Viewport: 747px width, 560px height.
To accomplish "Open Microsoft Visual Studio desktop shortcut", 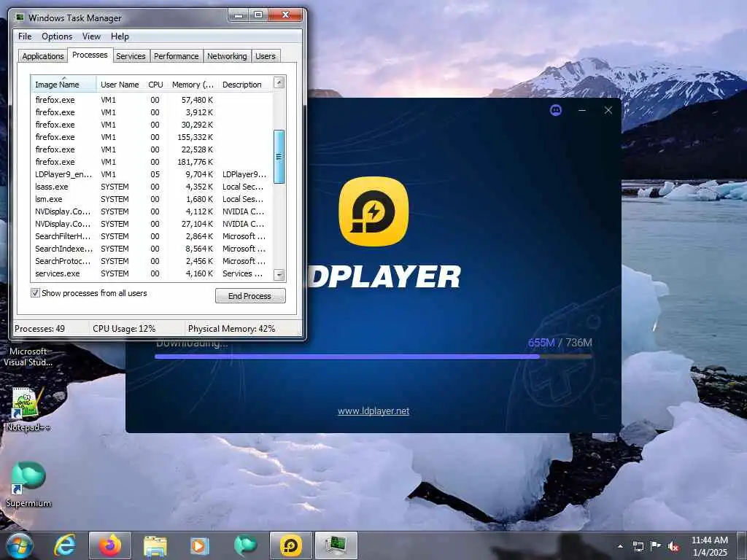I will coord(28,357).
